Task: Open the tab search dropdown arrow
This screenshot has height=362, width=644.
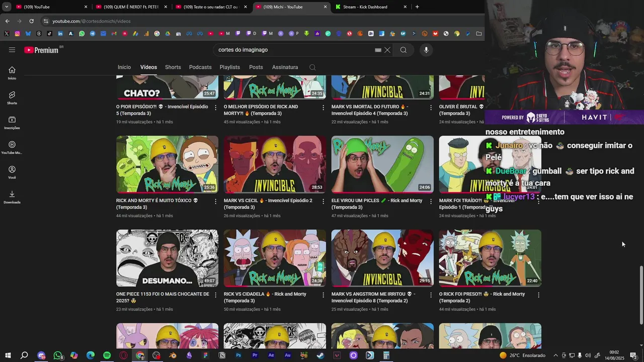Action: [x=7, y=7]
